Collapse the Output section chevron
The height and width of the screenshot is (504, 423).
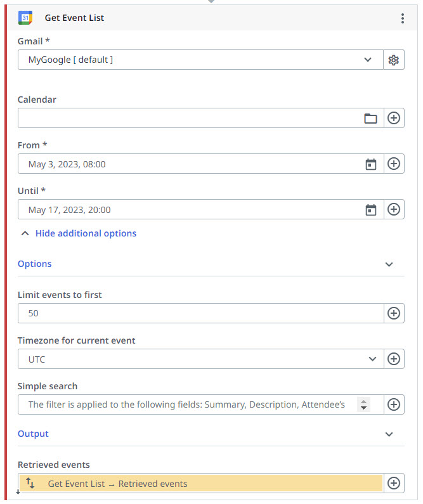(x=389, y=434)
